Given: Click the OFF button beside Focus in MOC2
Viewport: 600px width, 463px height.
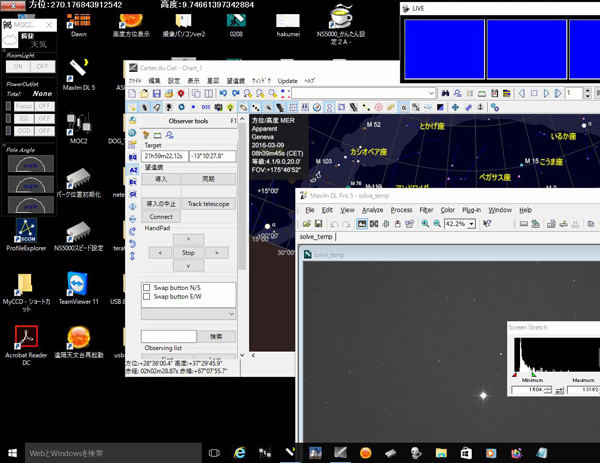Looking at the screenshot, I should point(44,106).
